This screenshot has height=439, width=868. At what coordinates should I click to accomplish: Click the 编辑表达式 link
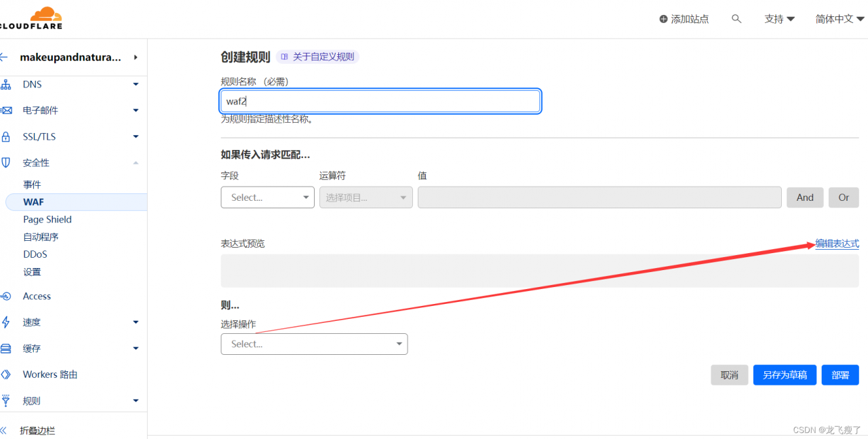[x=837, y=243]
